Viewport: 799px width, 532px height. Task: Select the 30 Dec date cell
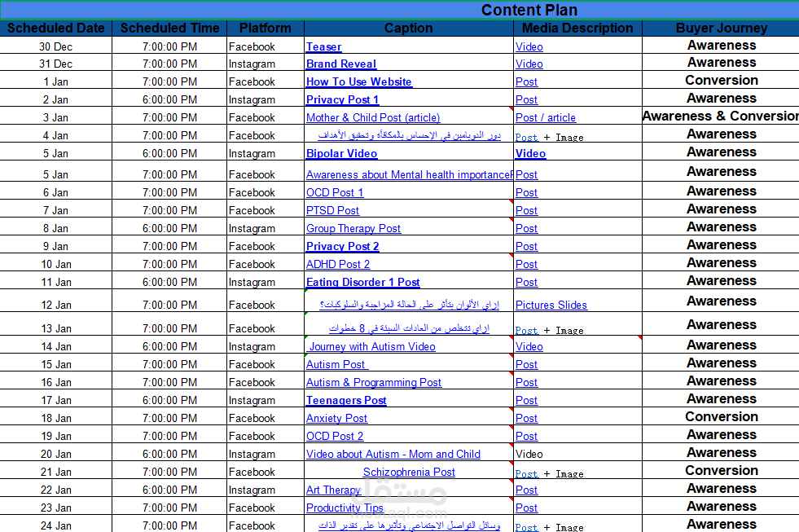click(x=56, y=47)
